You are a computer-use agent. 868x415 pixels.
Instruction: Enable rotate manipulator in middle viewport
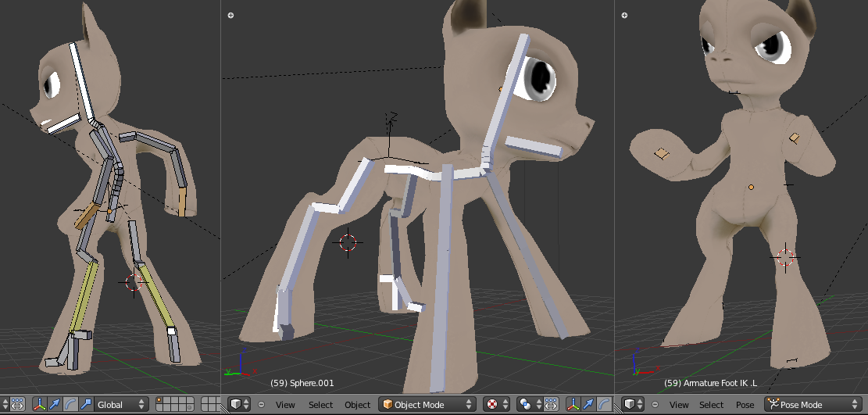(604, 405)
